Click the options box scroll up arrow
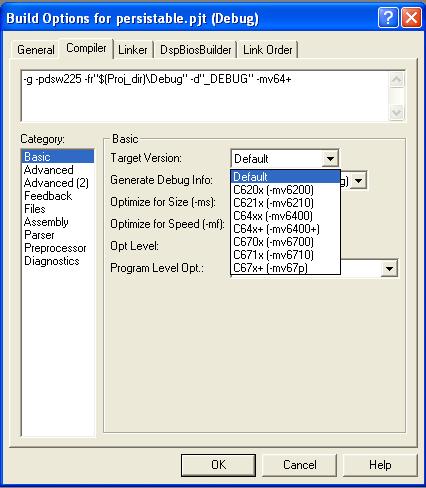 click(397, 80)
